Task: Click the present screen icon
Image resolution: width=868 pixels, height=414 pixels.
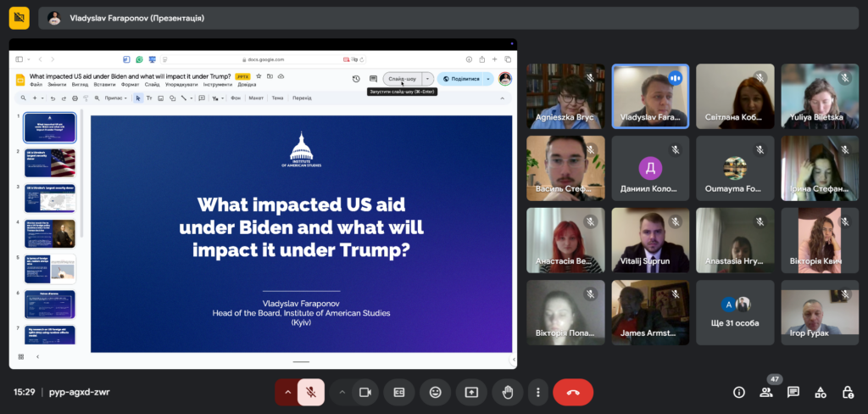Action: pyautogui.click(x=471, y=392)
